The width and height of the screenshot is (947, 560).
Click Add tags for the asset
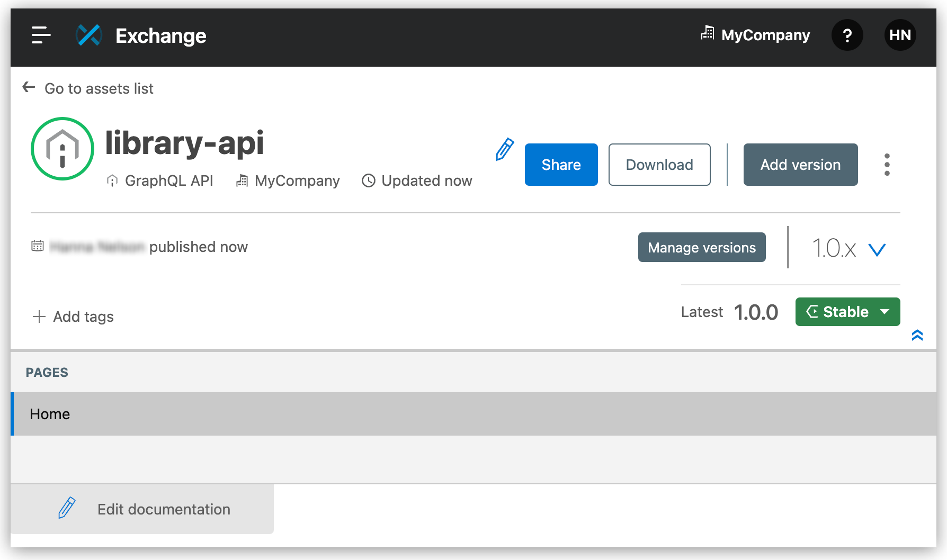tap(73, 316)
